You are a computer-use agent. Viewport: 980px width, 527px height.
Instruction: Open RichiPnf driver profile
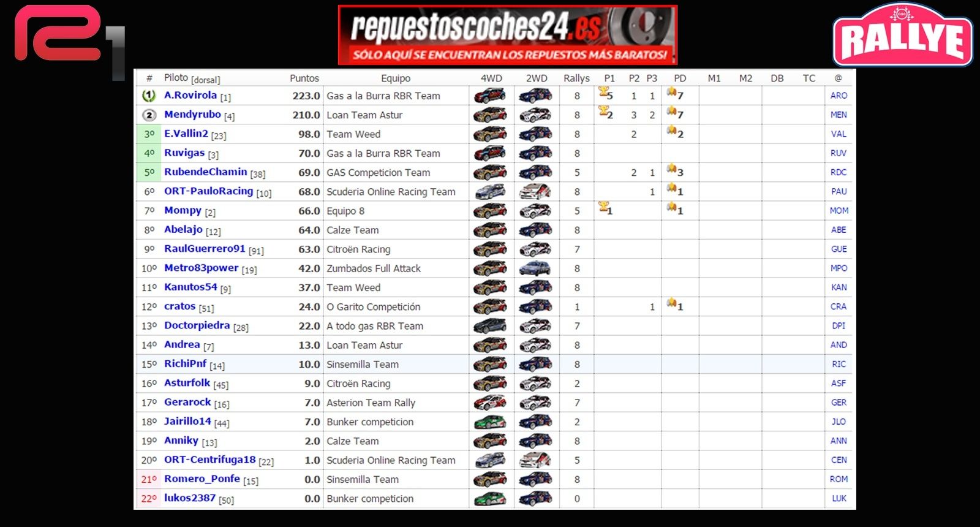point(185,363)
